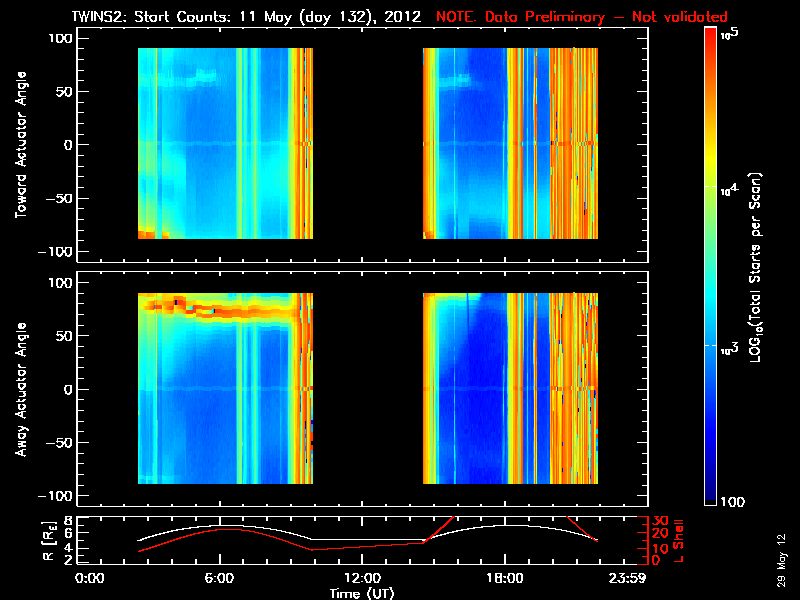The width and height of the screenshot is (800, 600).
Task: Click the red Data Preliminary note text
Action: click(x=582, y=17)
